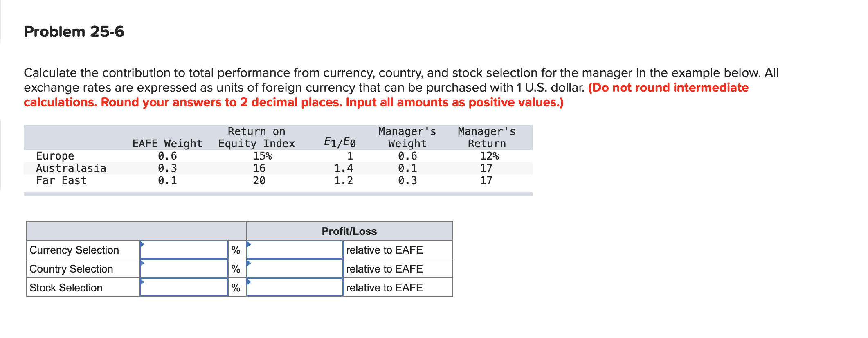The width and height of the screenshot is (868, 338).
Task: Click the blue hint marker on Stock Selection field
Action: [x=142, y=282]
